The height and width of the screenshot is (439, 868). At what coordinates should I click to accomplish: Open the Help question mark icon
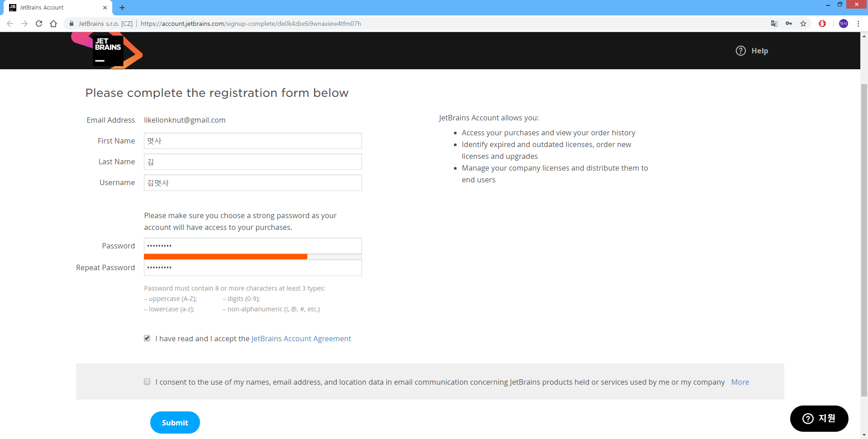(740, 51)
